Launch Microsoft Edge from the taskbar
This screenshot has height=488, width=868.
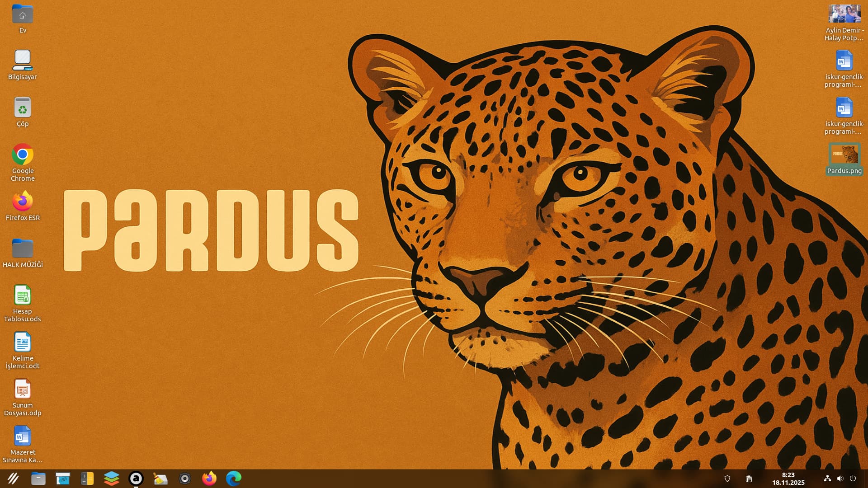point(234,479)
